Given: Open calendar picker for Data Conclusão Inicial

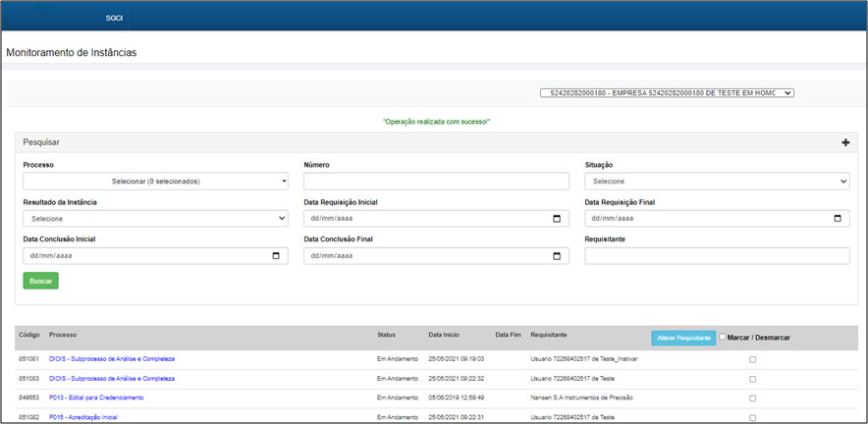Looking at the screenshot, I should click(x=276, y=256).
